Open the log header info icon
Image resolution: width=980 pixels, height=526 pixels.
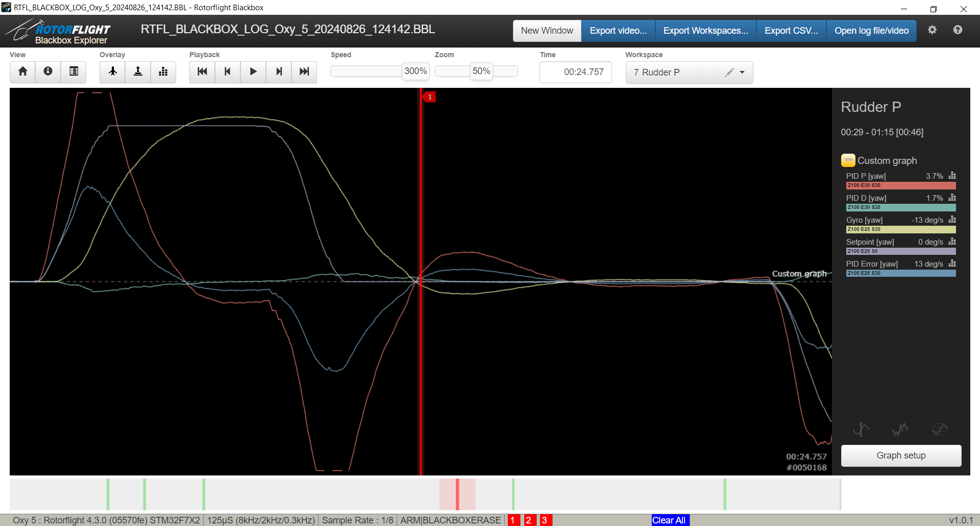48,71
